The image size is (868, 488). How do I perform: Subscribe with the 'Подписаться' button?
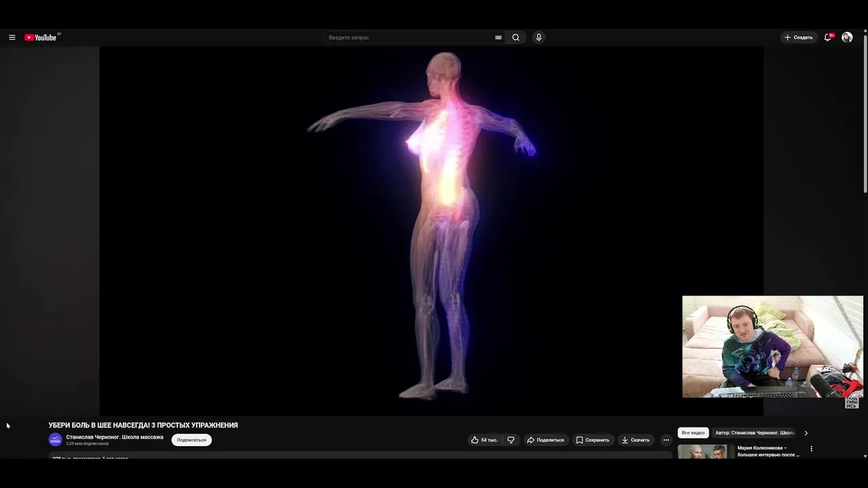[x=191, y=440]
